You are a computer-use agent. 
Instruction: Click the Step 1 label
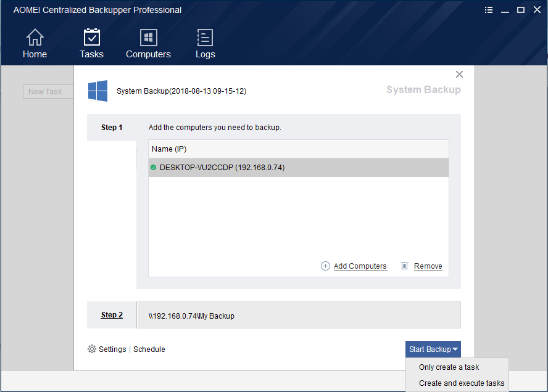112,128
